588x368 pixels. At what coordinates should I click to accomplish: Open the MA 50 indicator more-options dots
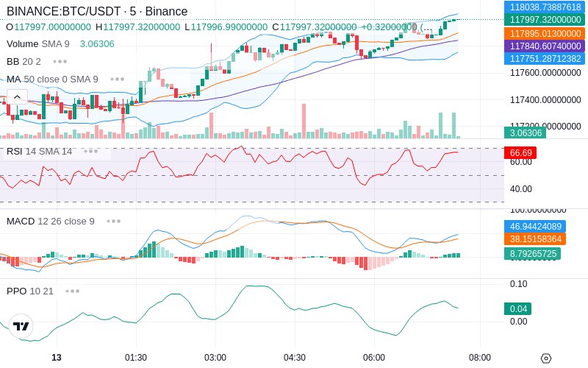[x=118, y=79]
